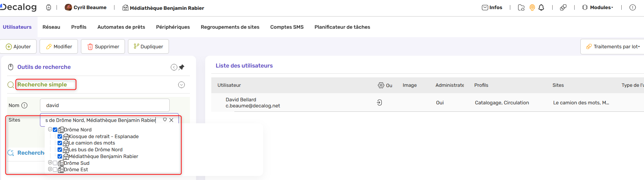644x180 pixels.
Task: Go to the Périphériques tab
Action: (173, 27)
